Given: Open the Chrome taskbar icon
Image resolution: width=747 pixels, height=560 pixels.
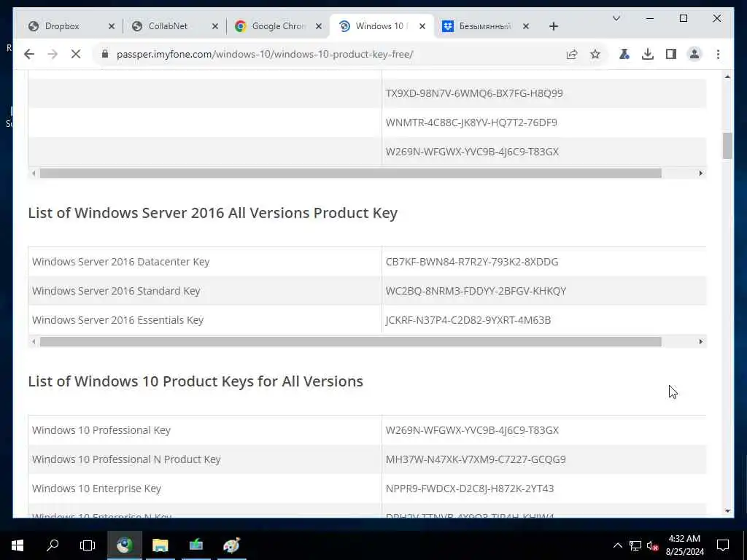Looking at the screenshot, I should coord(124,545).
